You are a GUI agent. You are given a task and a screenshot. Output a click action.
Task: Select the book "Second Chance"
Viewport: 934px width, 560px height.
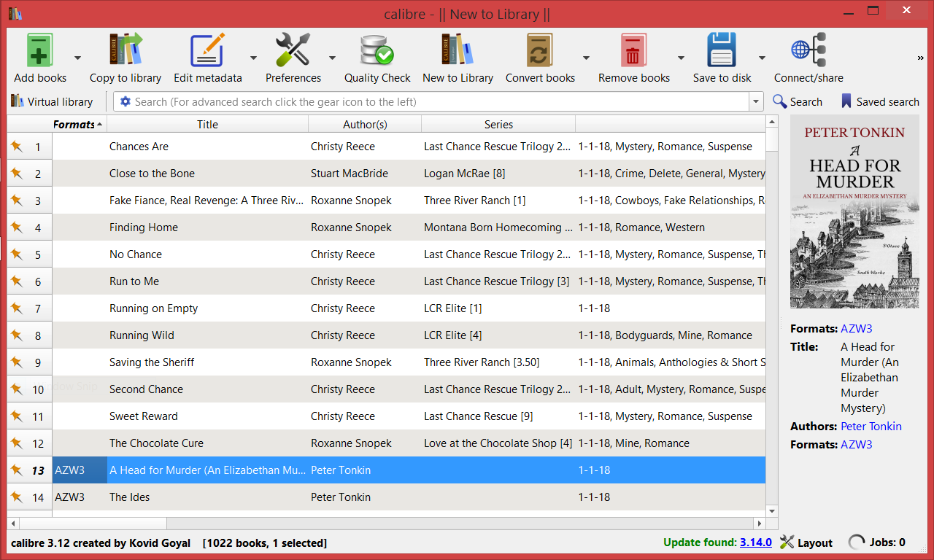coord(146,389)
